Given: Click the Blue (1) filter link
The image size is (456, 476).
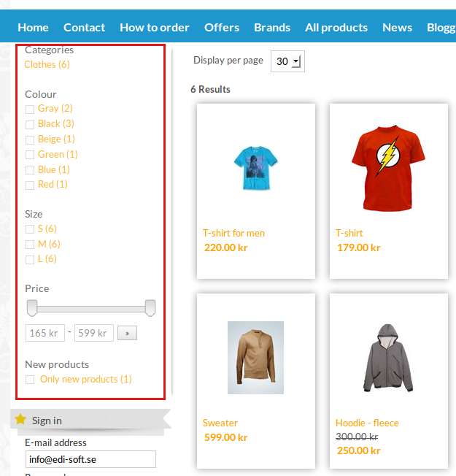Looking at the screenshot, I should click(x=54, y=169).
